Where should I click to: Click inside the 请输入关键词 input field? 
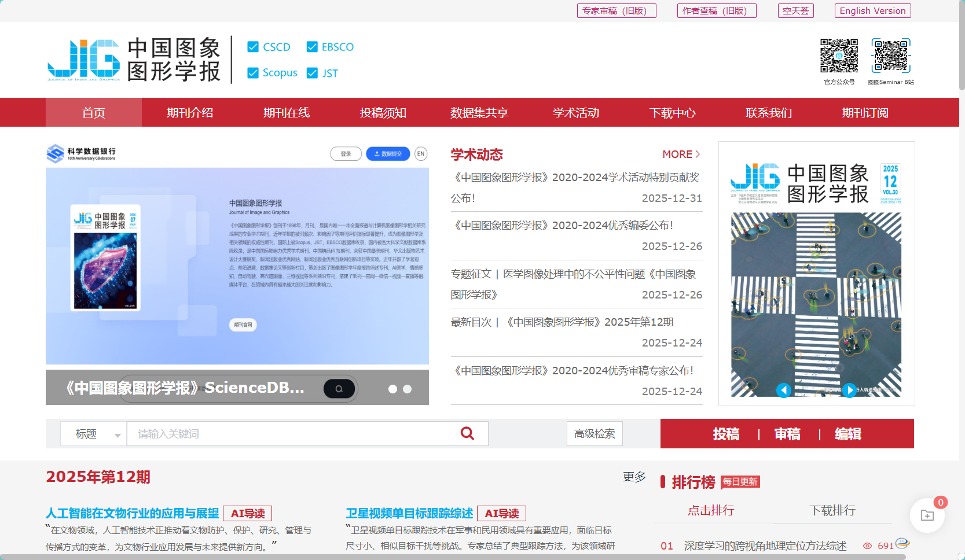click(260, 433)
